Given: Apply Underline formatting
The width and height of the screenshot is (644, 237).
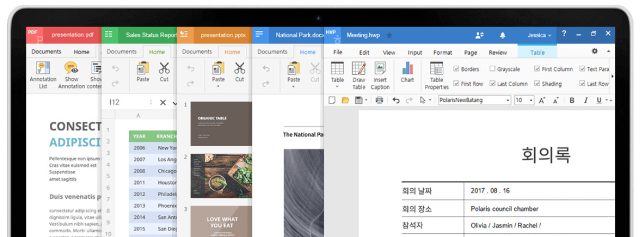Looking at the screenshot, I should tap(599, 100).
